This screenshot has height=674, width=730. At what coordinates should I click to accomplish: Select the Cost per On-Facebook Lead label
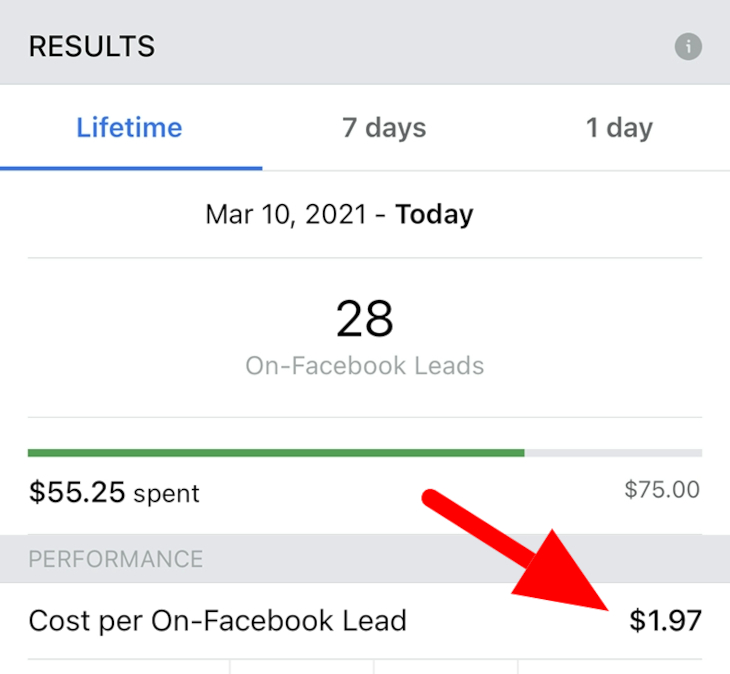point(217,621)
